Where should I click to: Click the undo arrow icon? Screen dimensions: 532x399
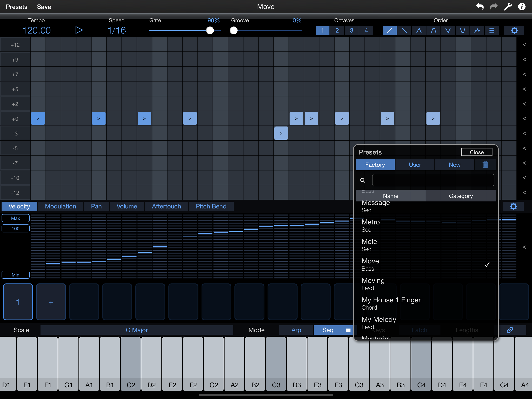point(480,6)
